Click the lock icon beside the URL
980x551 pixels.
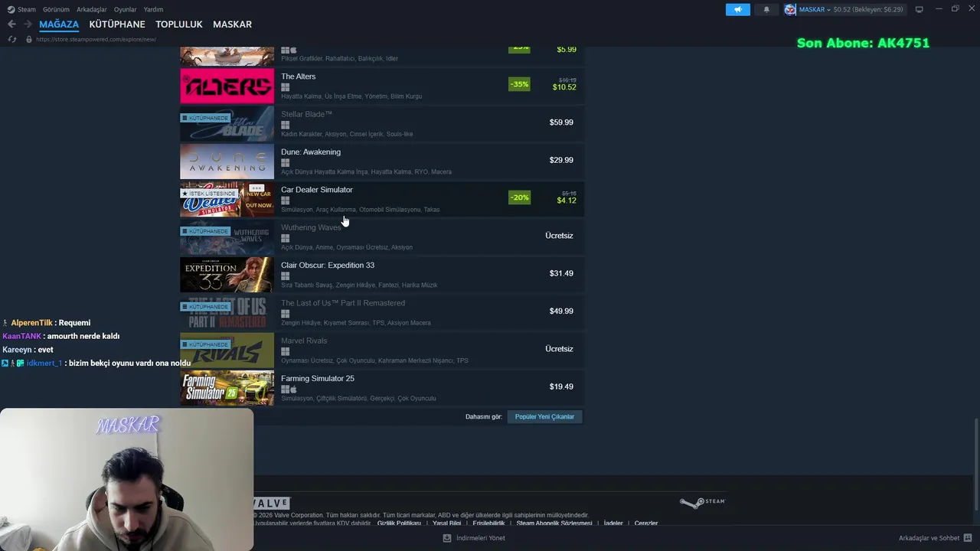29,39
